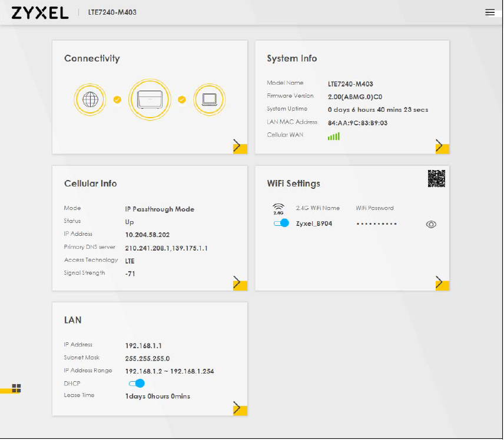Turn off DHCP in the LAN panel
This screenshot has width=504, height=440.
pyautogui.click(x=137, y=383)
